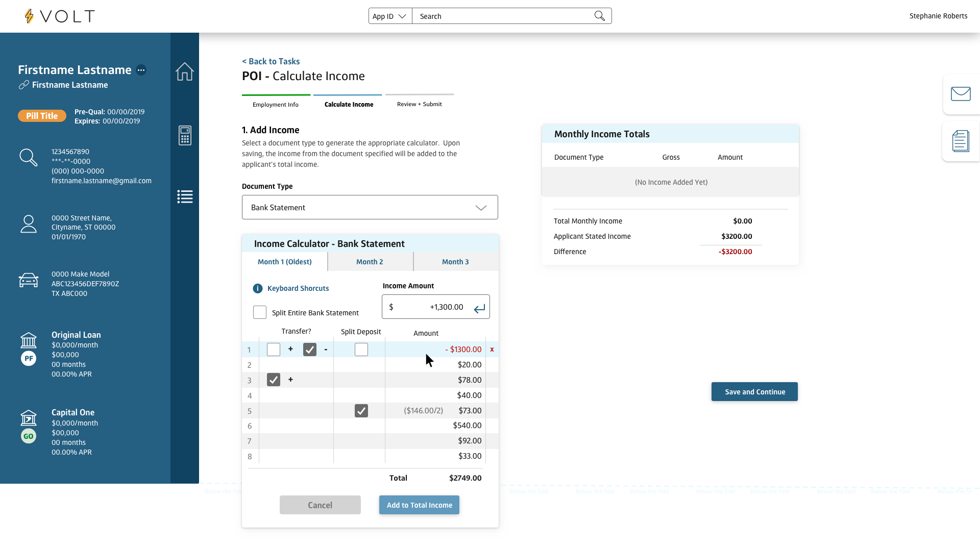Image resolution: width=980 pixels, height=549 pixels.
Task: Click the plus sign in row 3
Action: 290,380
